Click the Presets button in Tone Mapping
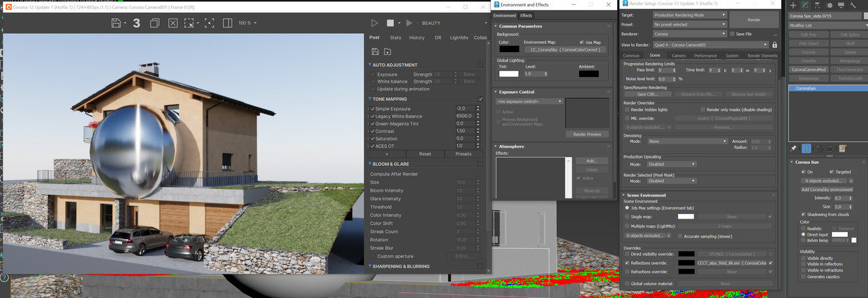 click(x=464, y=154)
